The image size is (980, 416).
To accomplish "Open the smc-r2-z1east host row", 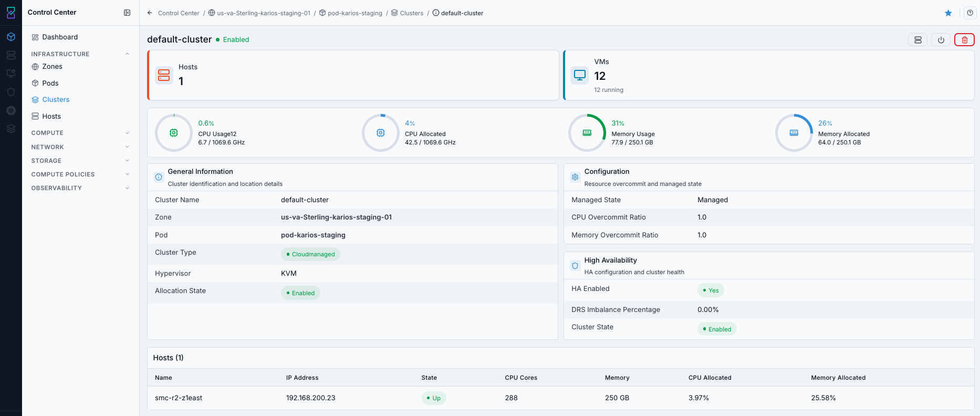I will click(x=560, y=398).
